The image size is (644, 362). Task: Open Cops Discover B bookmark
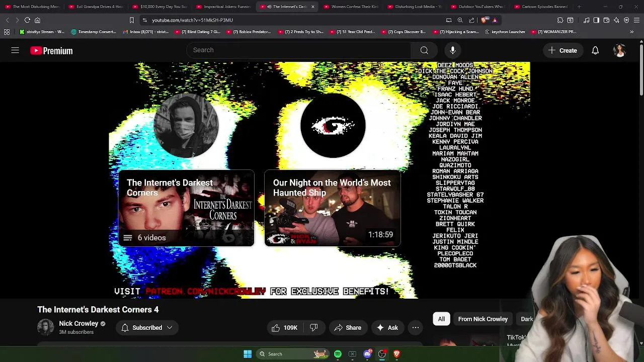pos(404,32)
